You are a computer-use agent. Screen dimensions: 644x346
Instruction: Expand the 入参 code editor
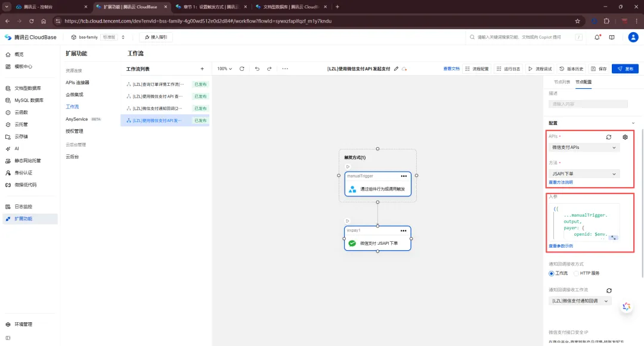click(x=613, y=238)
